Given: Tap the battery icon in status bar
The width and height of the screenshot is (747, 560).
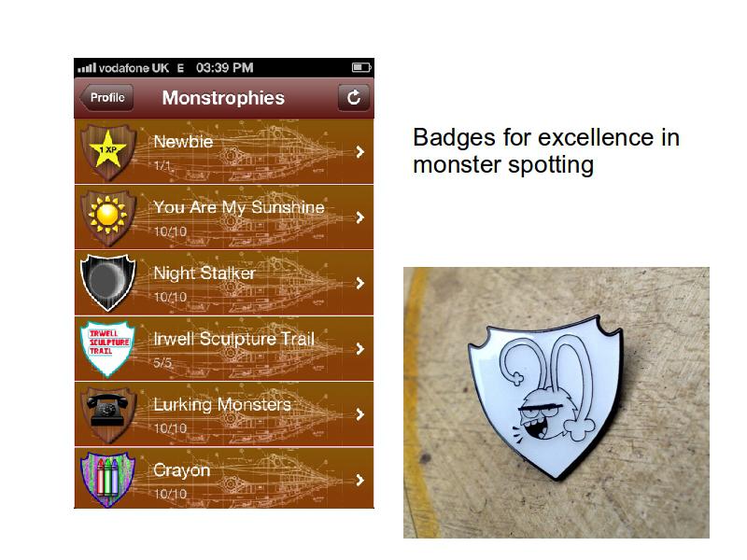Looking at the screenshot, I should (x=361, y=67).
